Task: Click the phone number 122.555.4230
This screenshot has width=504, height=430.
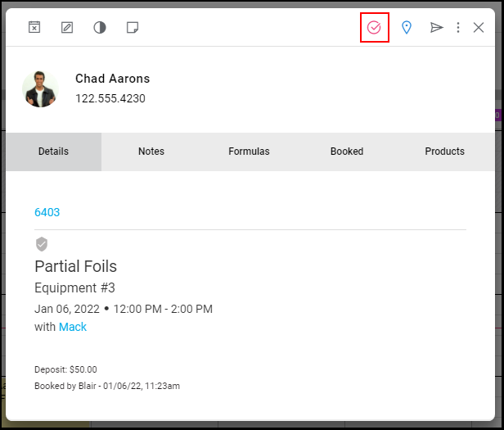Action: [110, 98]
